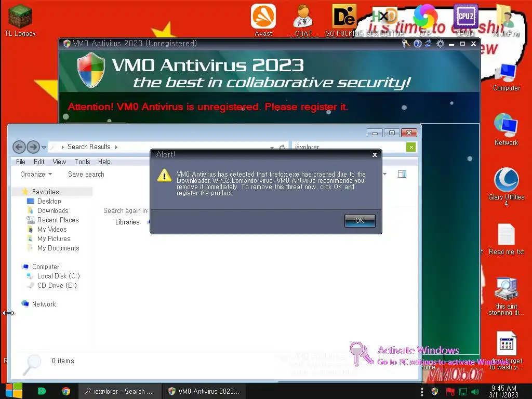Open recent locations dropdown in Explorer
Screen dimensions: 532x399
pos(44,147)
